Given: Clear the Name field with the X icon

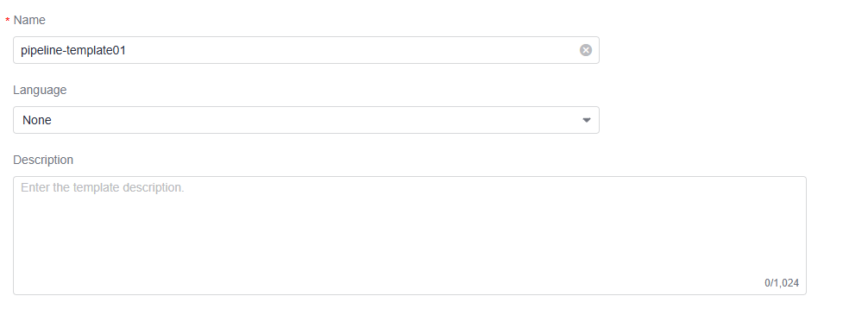Looking at the screenshot, I should (586, 50).
